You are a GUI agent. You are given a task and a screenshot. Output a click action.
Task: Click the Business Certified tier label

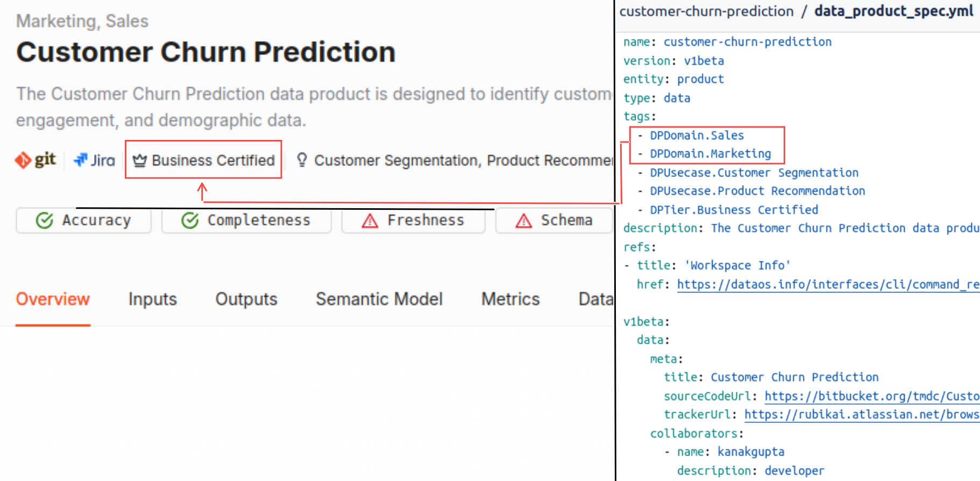pos(213,160)
